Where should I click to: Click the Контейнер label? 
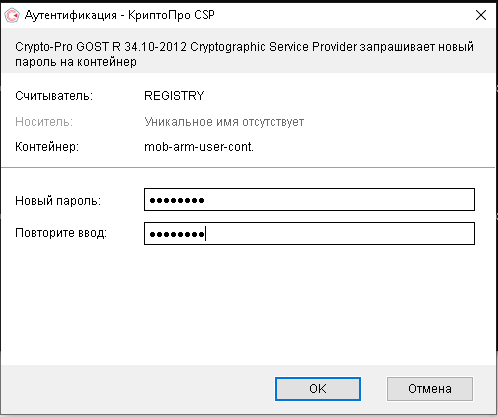(x=47, y=147)
